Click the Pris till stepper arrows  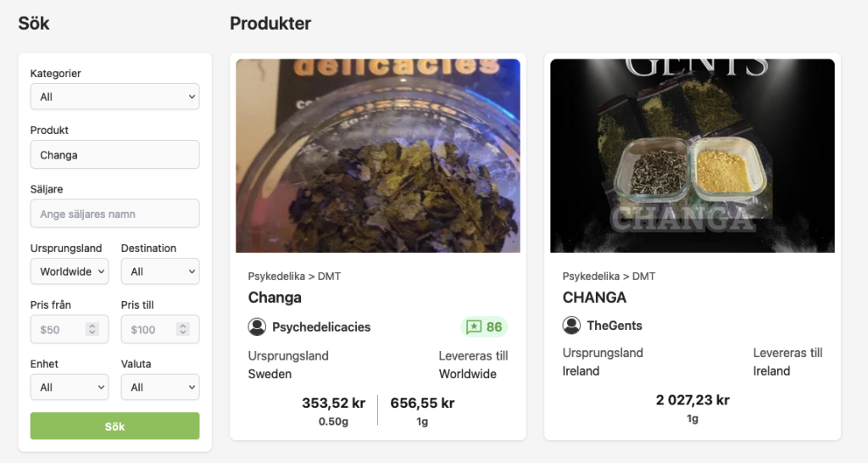[x=183, y=329]
